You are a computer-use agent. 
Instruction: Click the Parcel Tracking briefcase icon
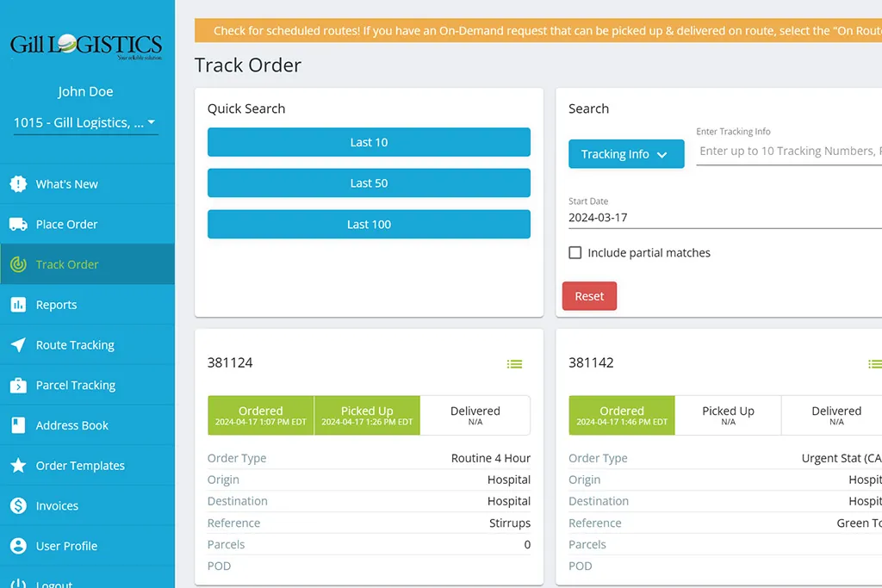(x=18, y=386)
